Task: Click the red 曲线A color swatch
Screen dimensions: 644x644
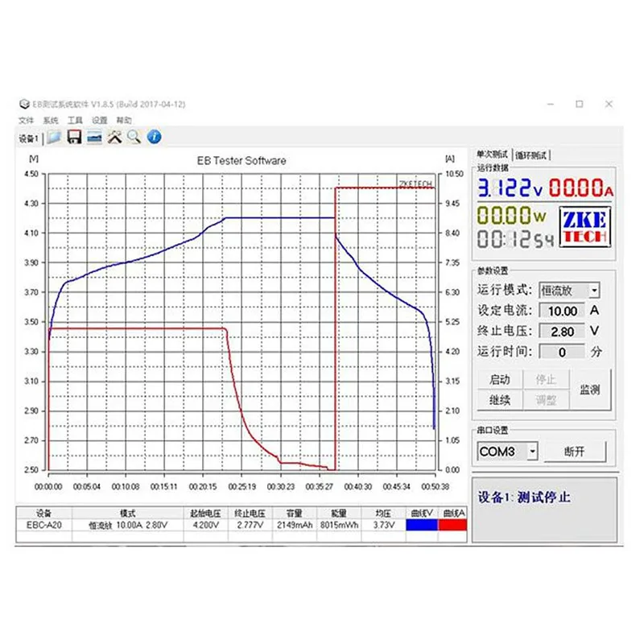Action: tap(452, 525)
